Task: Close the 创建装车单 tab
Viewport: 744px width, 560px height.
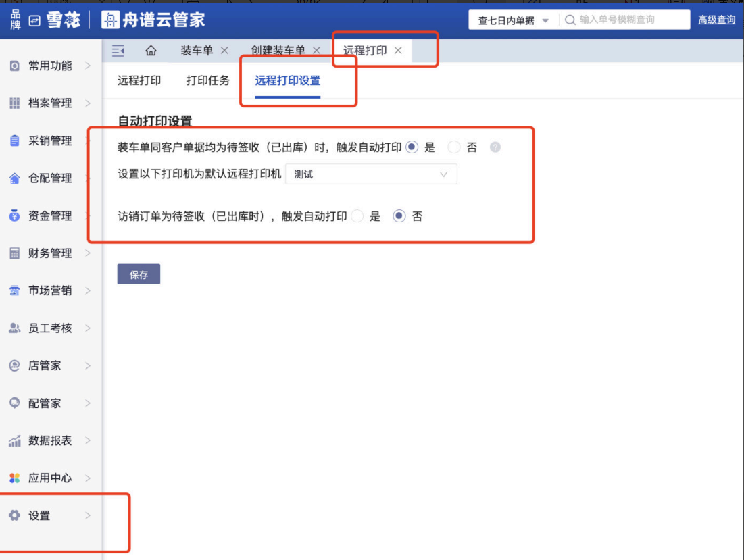Action: [x=316, y=51]
